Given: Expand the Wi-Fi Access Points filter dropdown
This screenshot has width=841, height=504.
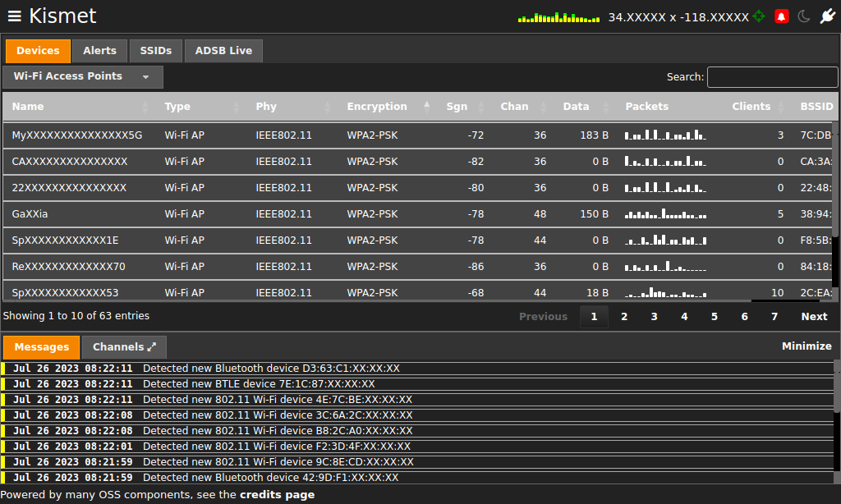Looking at the screenshot, I should tap(83, 76).
